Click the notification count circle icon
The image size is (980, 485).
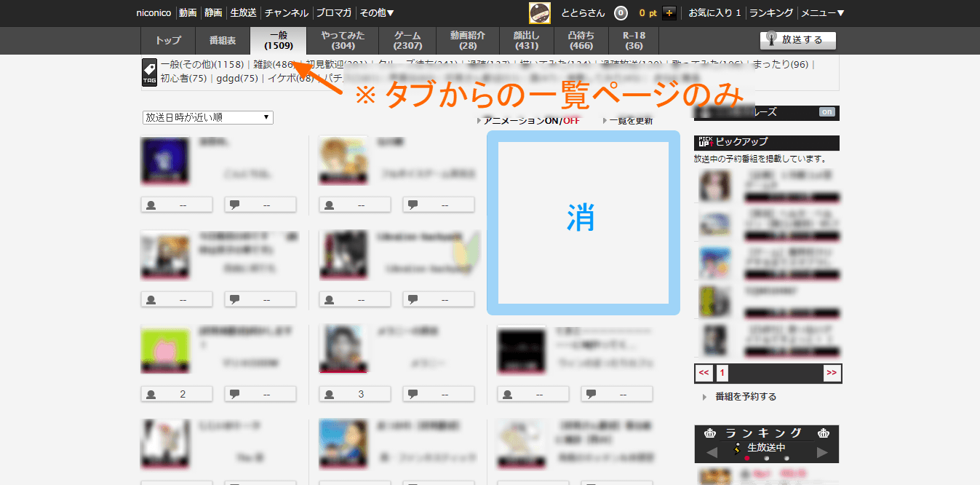click(620, 12)
